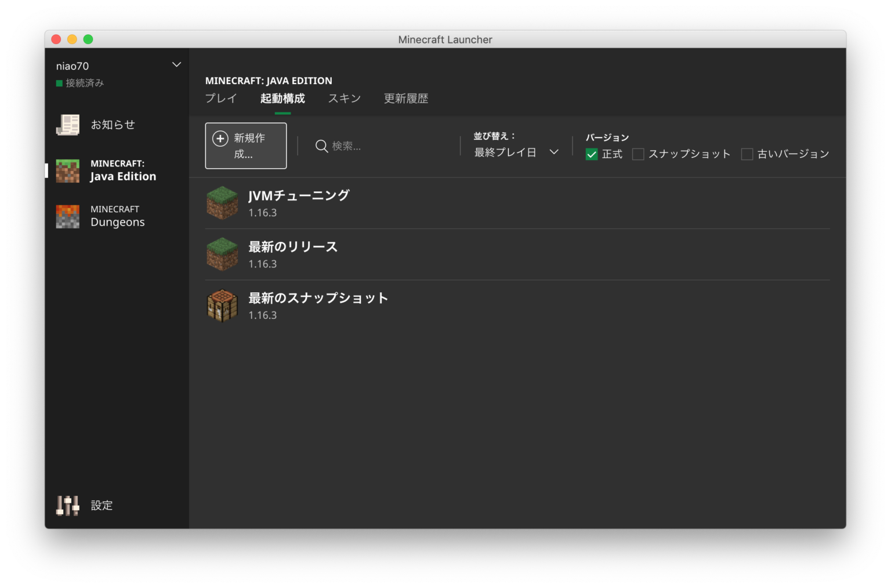The height and width of the screenshot is (588, 891).
Task: Switch to the スキン tab
Action: click(x=344, y=99)
